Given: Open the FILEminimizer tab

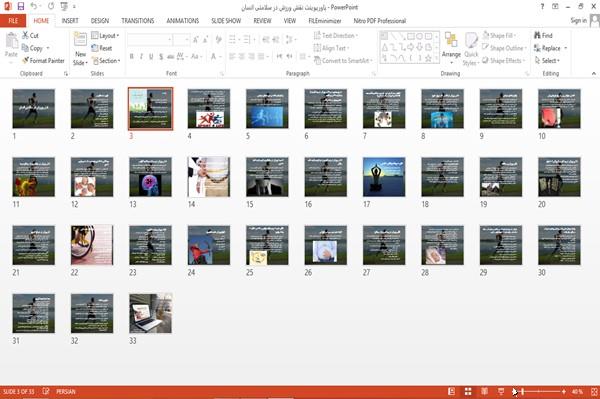Looking at the screenshot, I should click(325, 21).
